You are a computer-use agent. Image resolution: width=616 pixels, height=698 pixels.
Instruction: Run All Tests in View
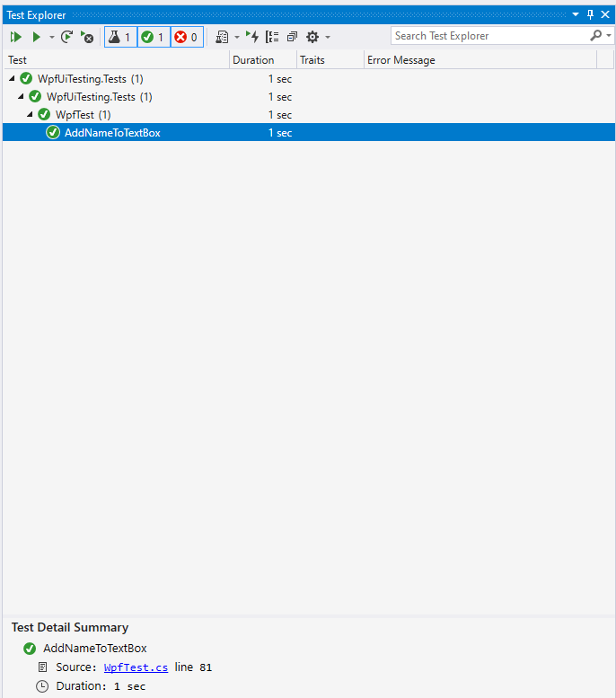pyautogui.click(x=16, y=37)
